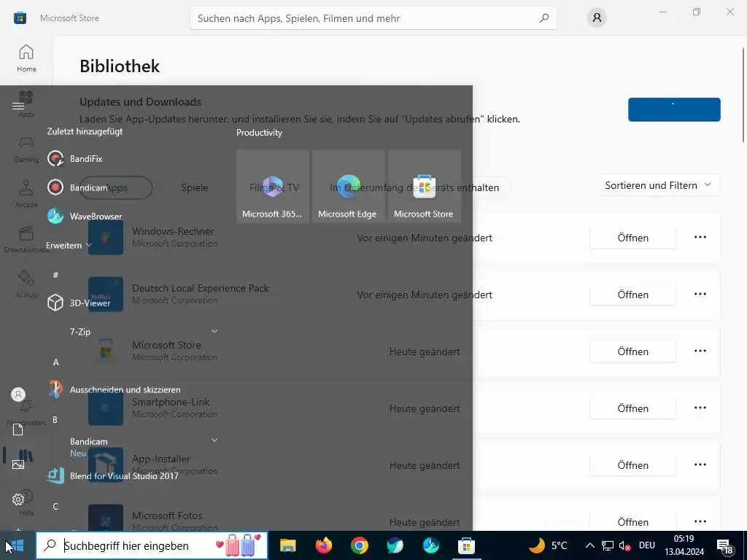Click the # header in app list
747x560 pixels.
(55, 275)
